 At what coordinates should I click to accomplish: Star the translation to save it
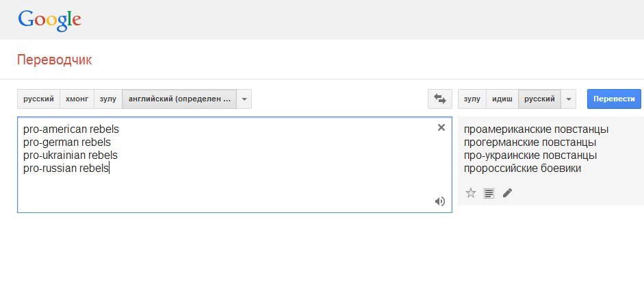471,193
